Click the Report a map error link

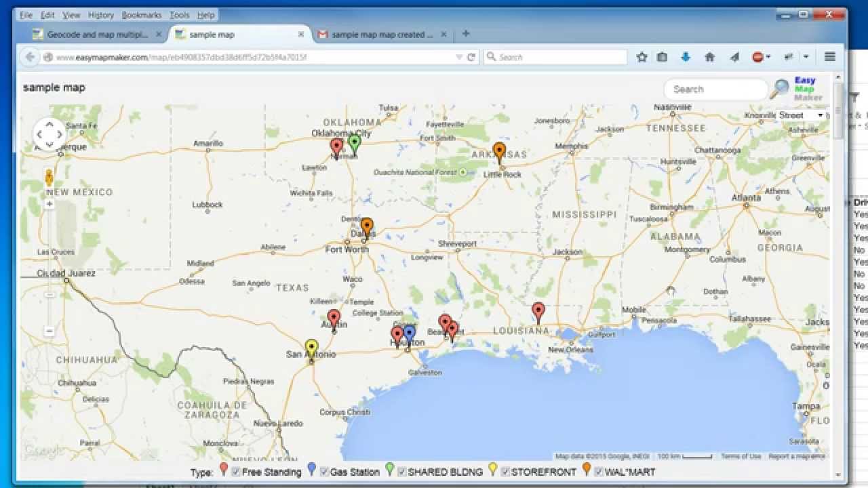797,456
